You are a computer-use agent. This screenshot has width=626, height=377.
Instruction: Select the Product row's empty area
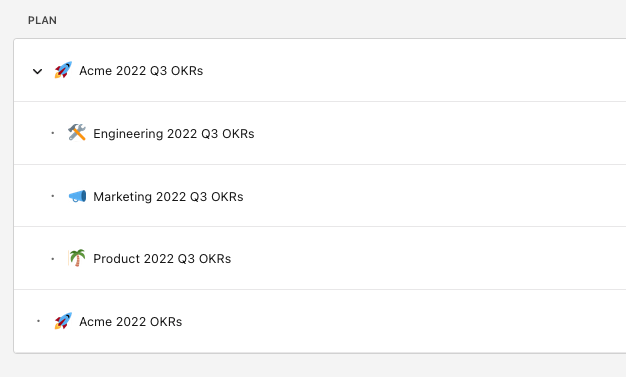[x=429, y=258]
